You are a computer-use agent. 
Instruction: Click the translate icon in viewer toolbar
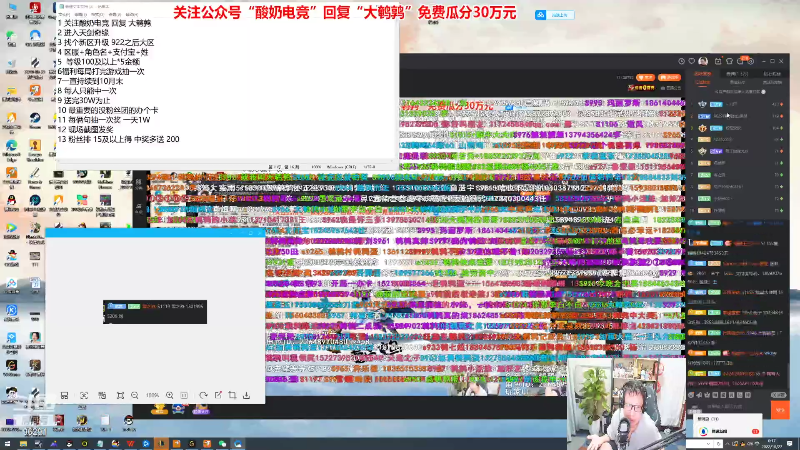102,395
